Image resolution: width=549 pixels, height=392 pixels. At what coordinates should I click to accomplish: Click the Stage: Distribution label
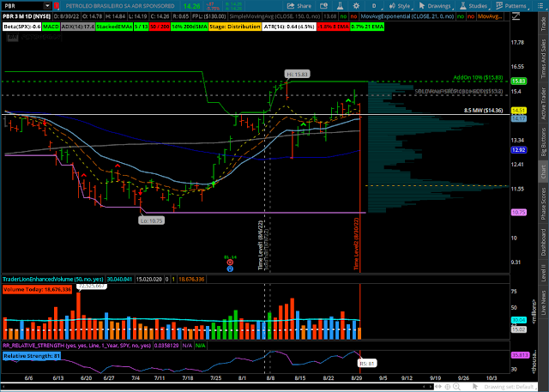[x=235, y=27]
